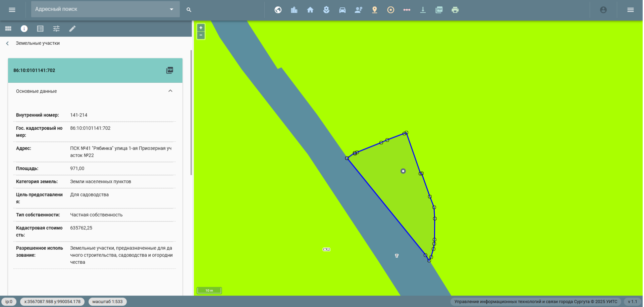Click the globe layer icon in the toolbar

[278, 10]
